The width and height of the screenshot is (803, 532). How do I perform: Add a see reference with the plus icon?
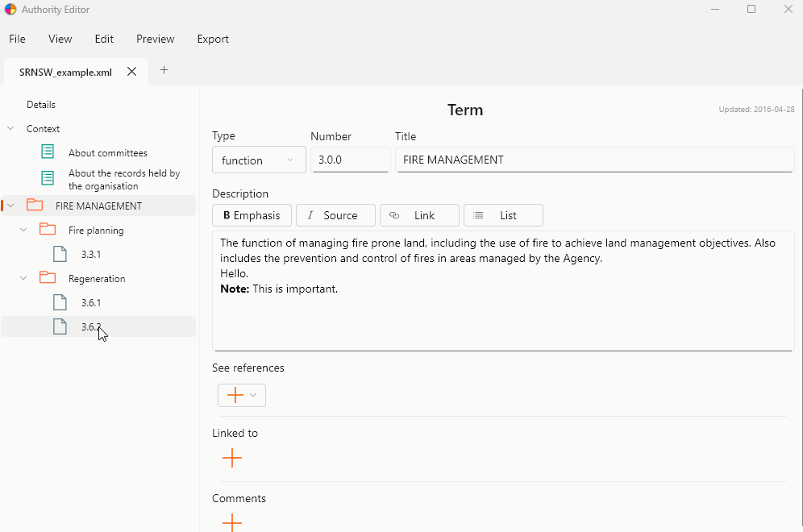[236, 395]
